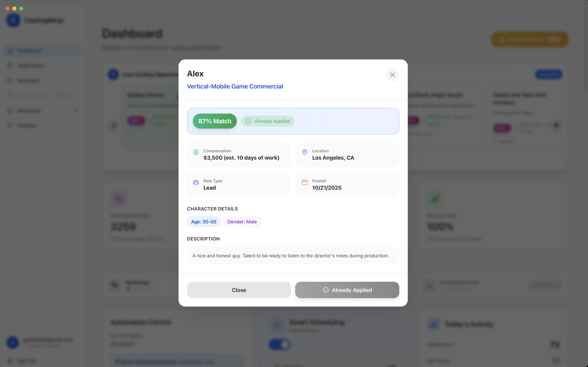This screenshot has width=588, height=367.
Task: Click the Role Type people icon
Action: pyautogui.click(x=196, y=182)
